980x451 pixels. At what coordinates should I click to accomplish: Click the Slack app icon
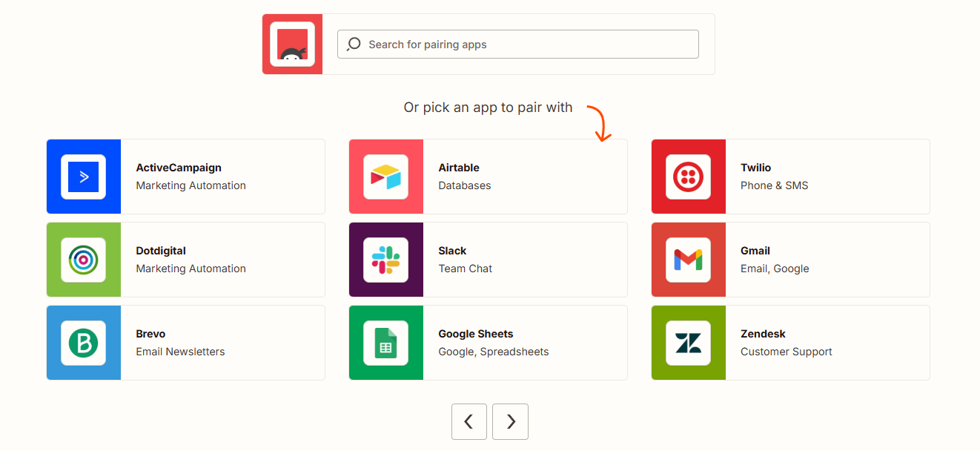pyautogui.click(x=386, y=260)
